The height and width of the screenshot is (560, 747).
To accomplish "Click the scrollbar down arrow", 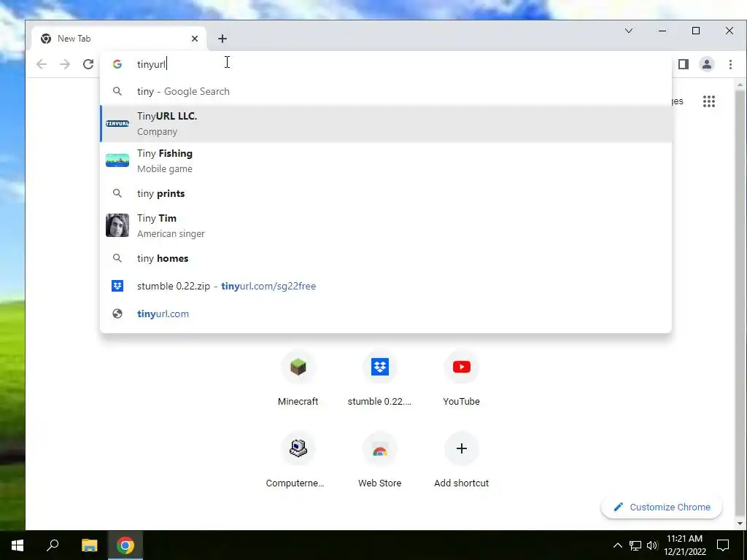I will point(740,524).
